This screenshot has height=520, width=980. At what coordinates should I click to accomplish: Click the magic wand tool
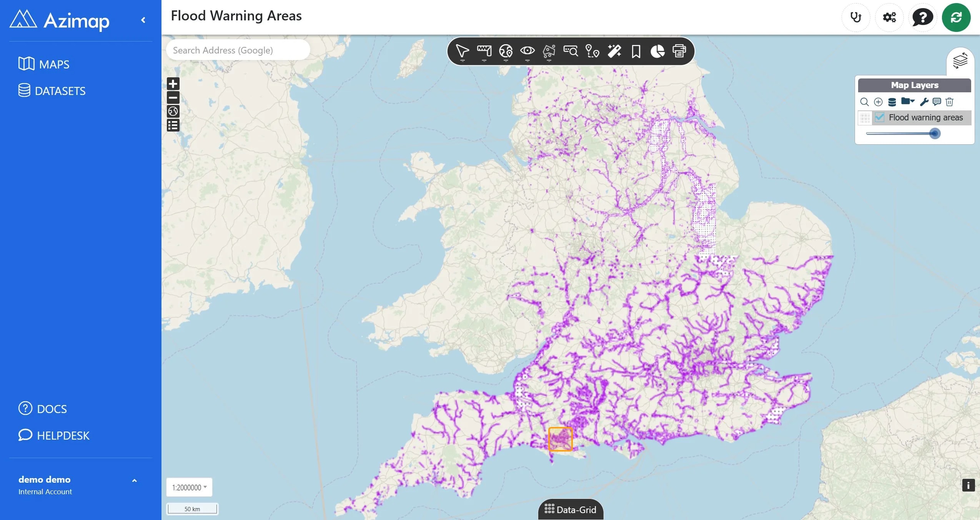pos(614,51)
